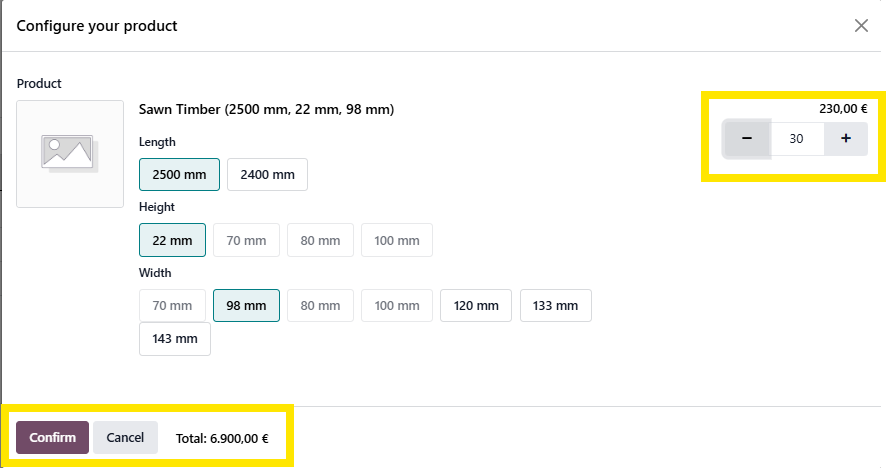
Task: Choose the 120 mm width
Action: coord(476,305)
